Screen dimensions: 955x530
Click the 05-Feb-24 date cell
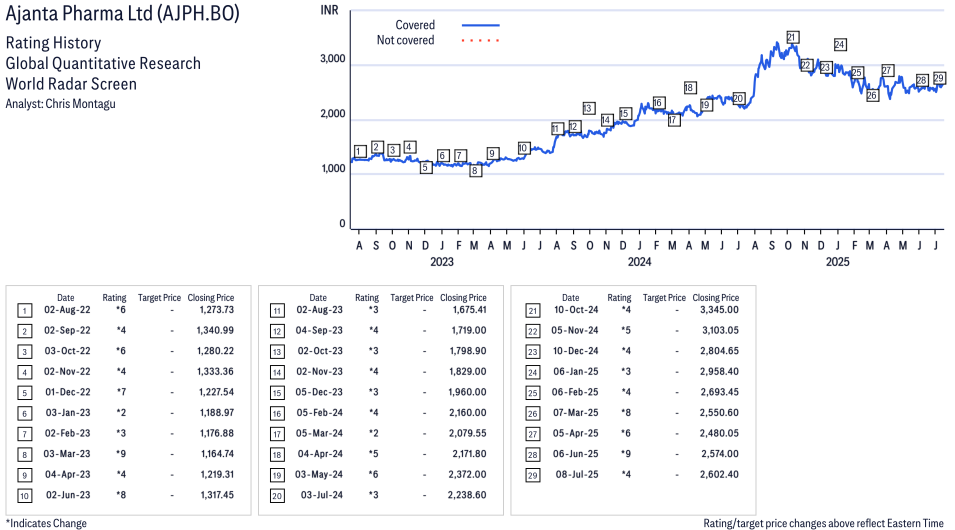(x=320, y=412)
